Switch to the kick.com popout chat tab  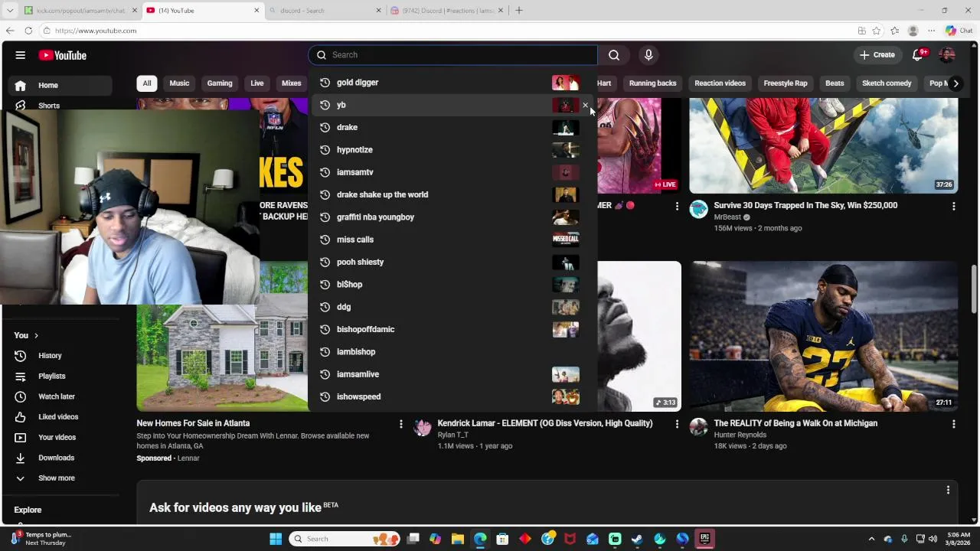pyautogui.click(x=80, y=11)
